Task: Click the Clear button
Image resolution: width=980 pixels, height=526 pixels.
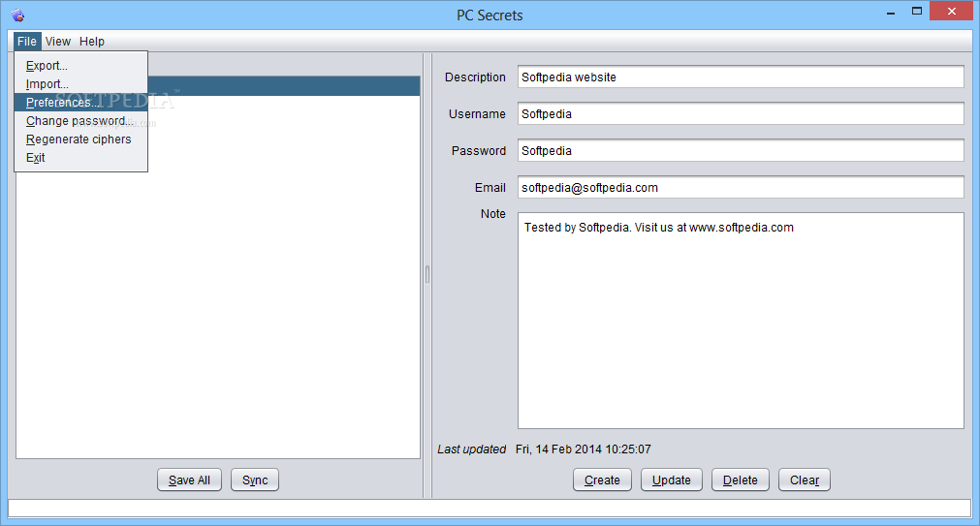Action: 805,480
